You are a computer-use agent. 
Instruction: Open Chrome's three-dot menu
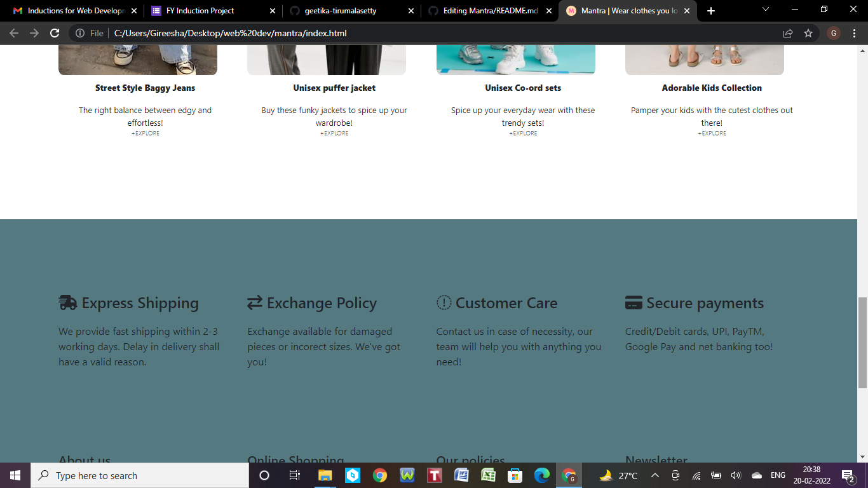pos(855,33)
